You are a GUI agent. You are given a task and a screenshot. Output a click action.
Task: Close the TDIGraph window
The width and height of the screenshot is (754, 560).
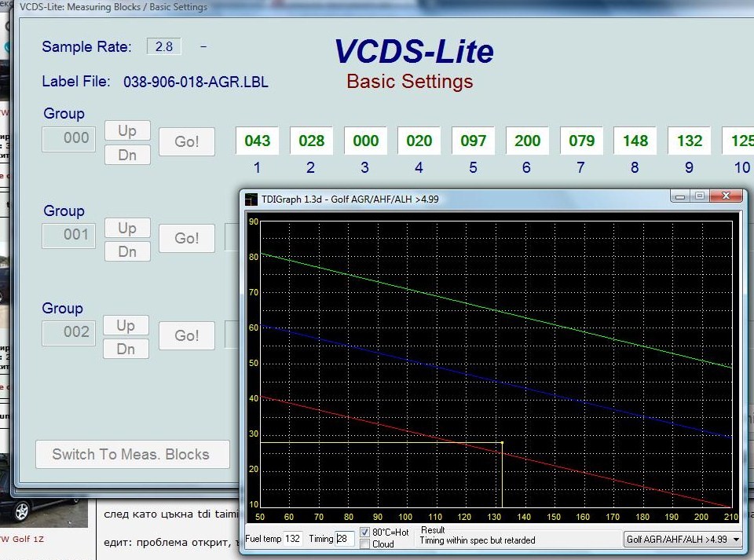click(726, 196)
